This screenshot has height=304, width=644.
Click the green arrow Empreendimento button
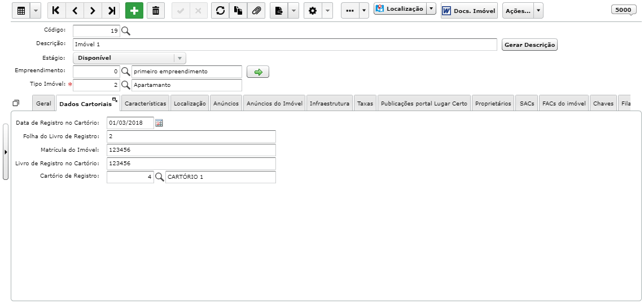pos(258,72)
